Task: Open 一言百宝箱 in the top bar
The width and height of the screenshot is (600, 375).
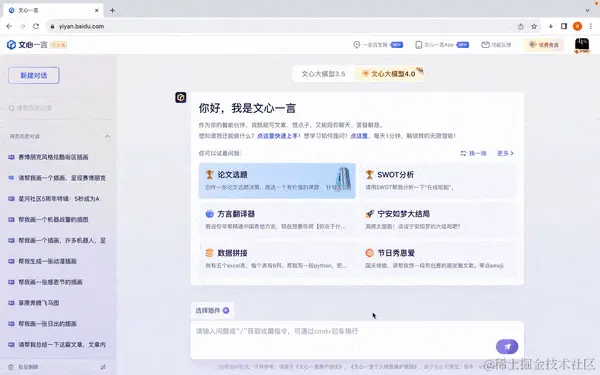Action: click(378, 45)
